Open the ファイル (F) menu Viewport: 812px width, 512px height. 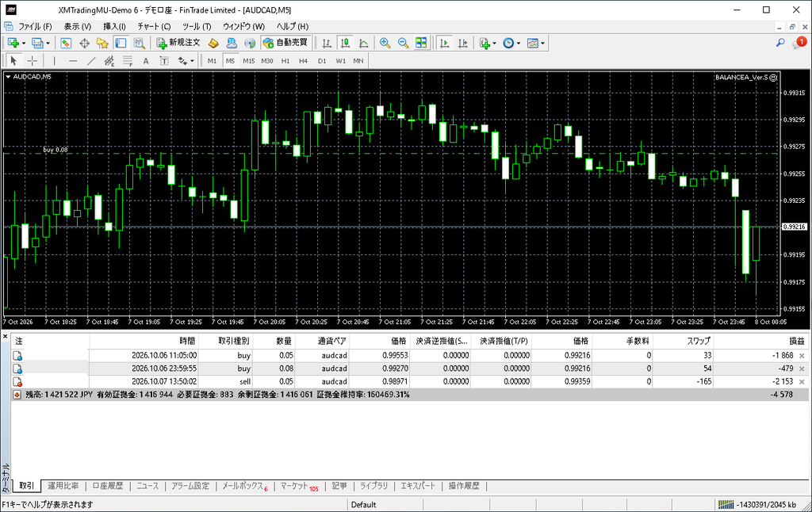35,26
